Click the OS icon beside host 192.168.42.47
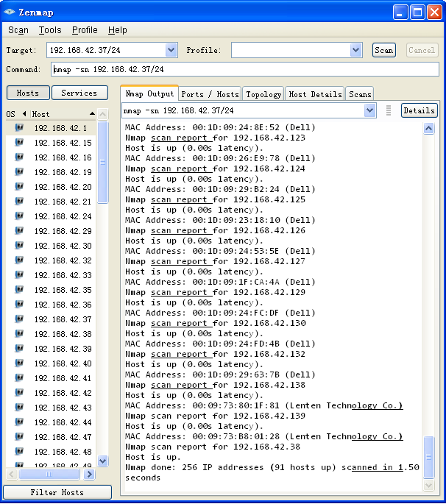This screenshot has height=504, width=446. (19, 437)
